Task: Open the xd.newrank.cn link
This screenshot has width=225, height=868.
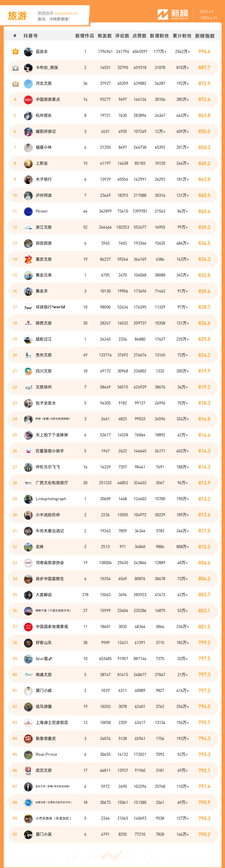Action: point(65,14)
